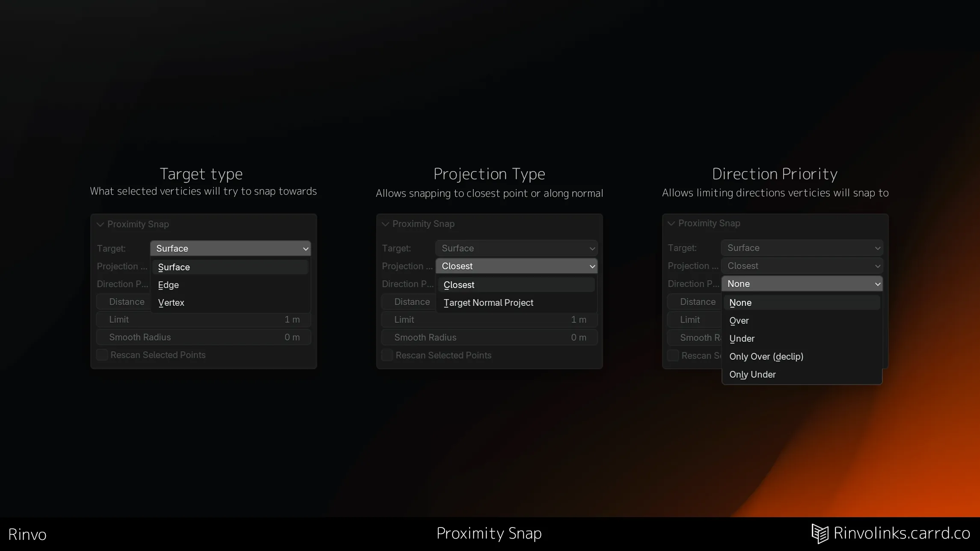The width and height of the screenshot is (980, 551).
Task: Open Target dropdown in Direction Priority panel
Action: (802, 248)
